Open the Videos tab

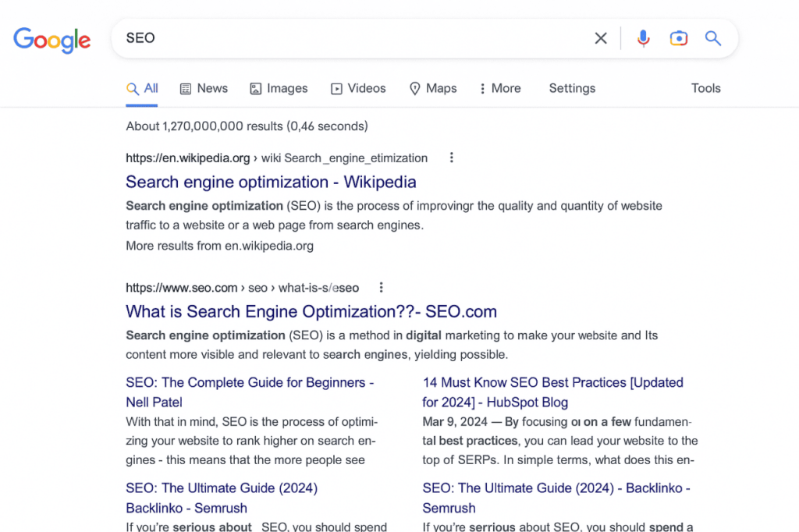click(x=358, y=89)
